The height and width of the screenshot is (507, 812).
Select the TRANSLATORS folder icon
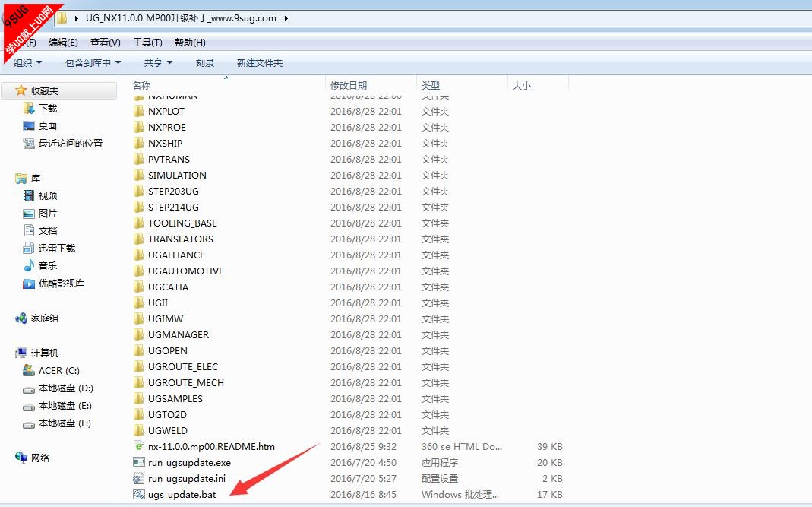[x=139, y=239]
